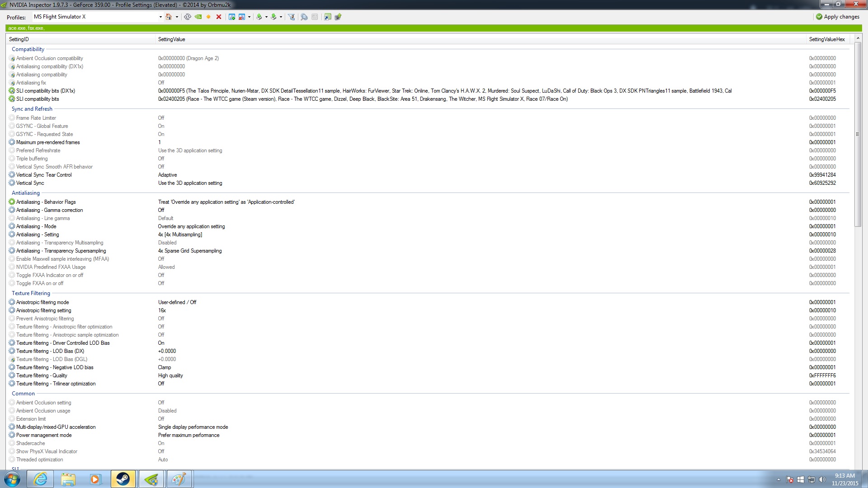Click the add application to profile icon
Image resolution: width=868 pixels, height=488 pixels.
tap(231, 17)
